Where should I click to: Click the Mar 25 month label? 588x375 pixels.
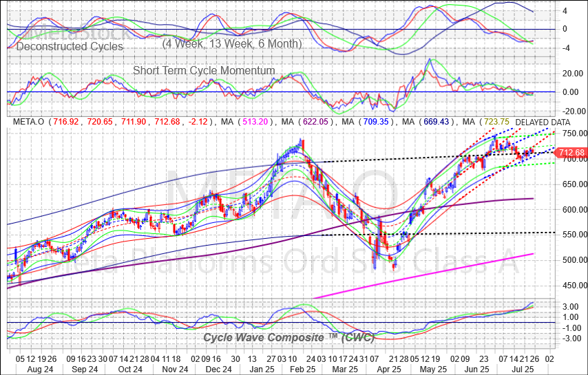[346, 369]
